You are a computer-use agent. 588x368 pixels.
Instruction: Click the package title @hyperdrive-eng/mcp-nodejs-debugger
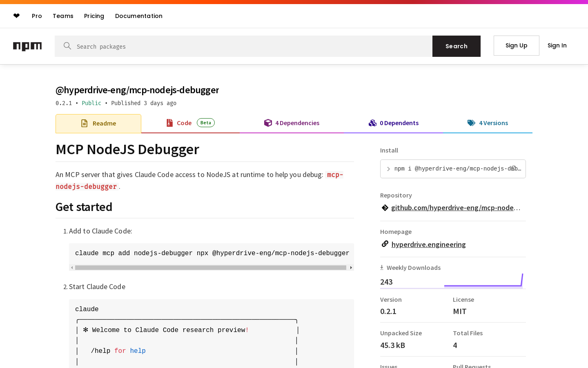pyautogui.click(x=137, y=90)
